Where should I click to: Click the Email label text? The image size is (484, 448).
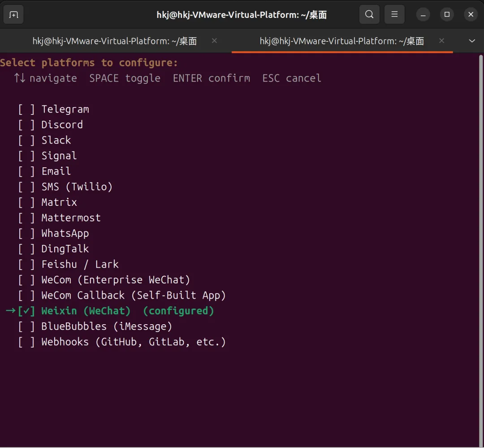pos(56,171)
